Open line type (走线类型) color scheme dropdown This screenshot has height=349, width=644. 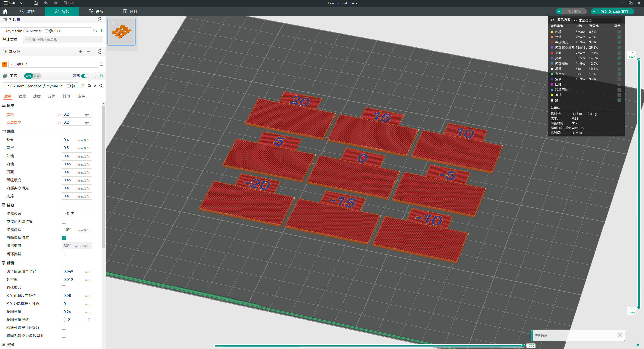click(598, 20)
